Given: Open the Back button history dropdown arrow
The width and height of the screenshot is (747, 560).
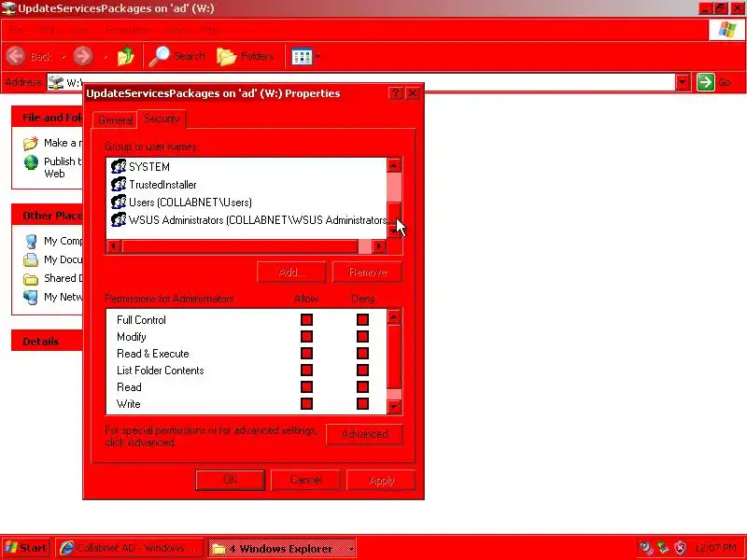Looking at the screenshot, I should pos(63,57).
